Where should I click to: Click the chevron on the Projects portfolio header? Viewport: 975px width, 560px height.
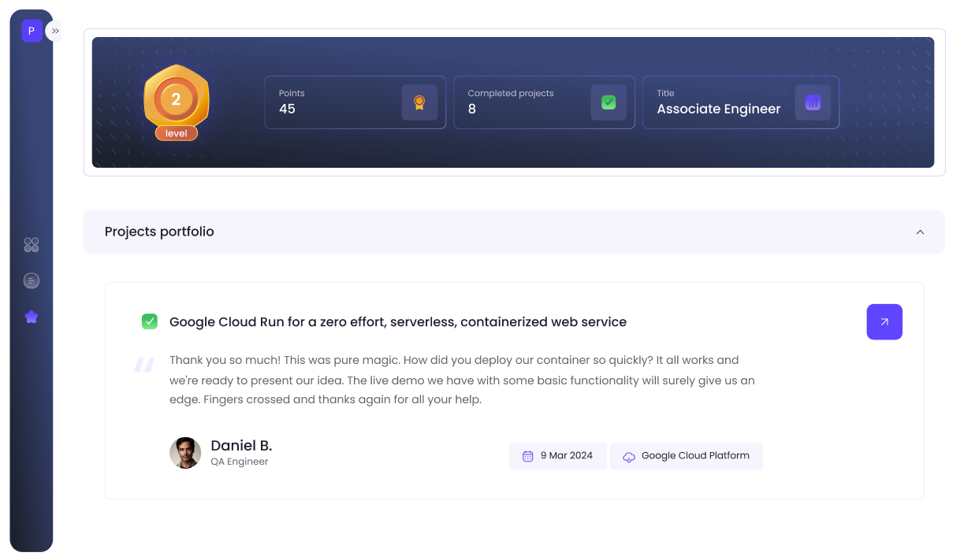tap(920, 232)
